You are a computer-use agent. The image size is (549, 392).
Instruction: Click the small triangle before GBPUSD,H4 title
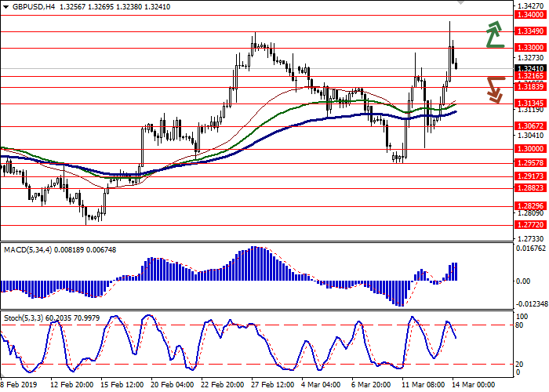(x=5, y=5)
